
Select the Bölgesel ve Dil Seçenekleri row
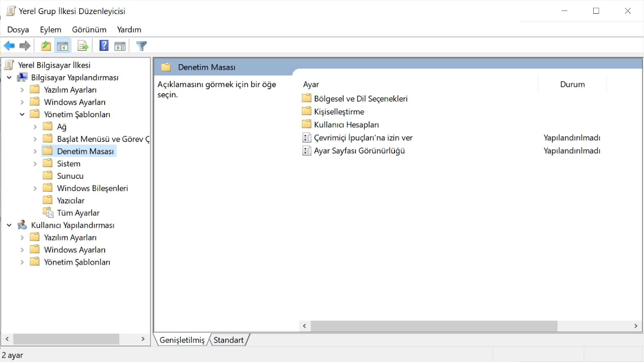click(361, 99)
